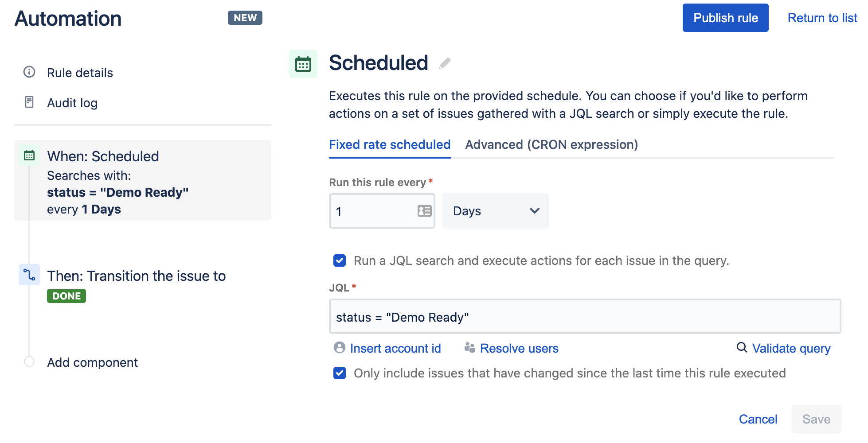This screenshot has height=443, width=868.
Task: Follow the Return to list link
Action: coord(822,18)
